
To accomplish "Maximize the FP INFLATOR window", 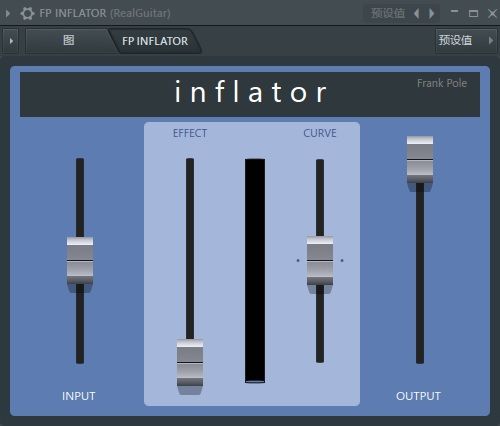I will pyautogui.click(x=473, y=13).
